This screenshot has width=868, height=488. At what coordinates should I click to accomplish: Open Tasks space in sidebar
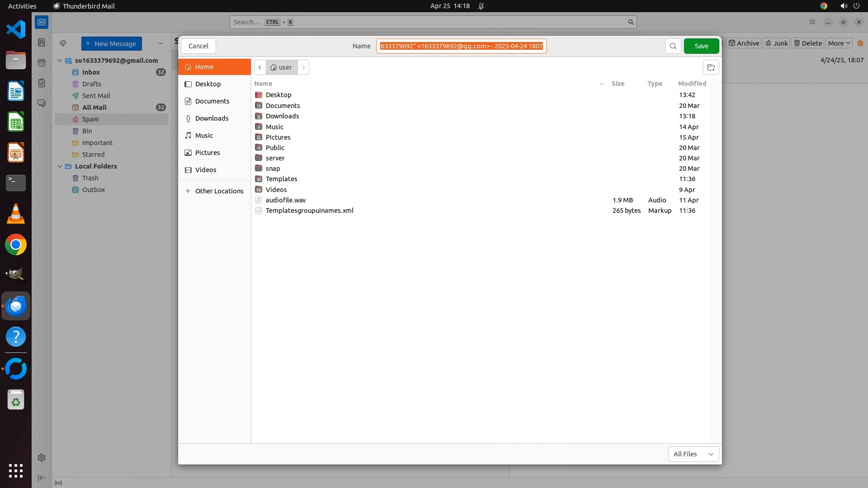point(42,83)
